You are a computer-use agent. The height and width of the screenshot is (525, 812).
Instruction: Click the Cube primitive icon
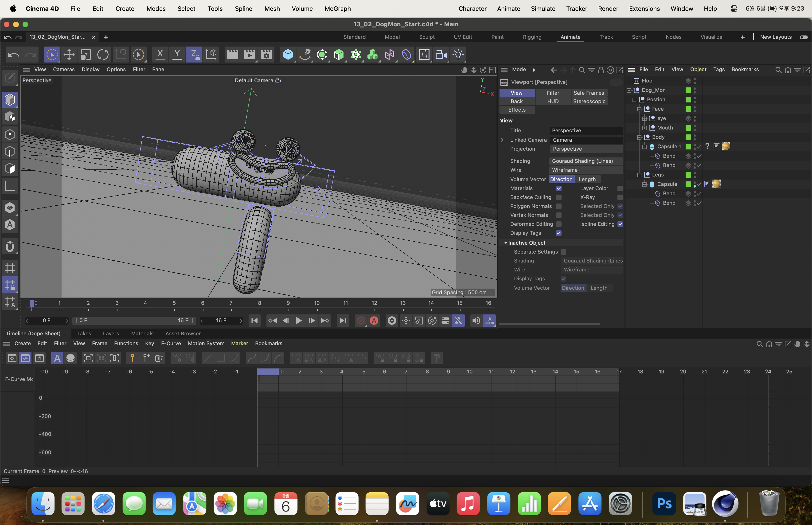pos(288,55)
